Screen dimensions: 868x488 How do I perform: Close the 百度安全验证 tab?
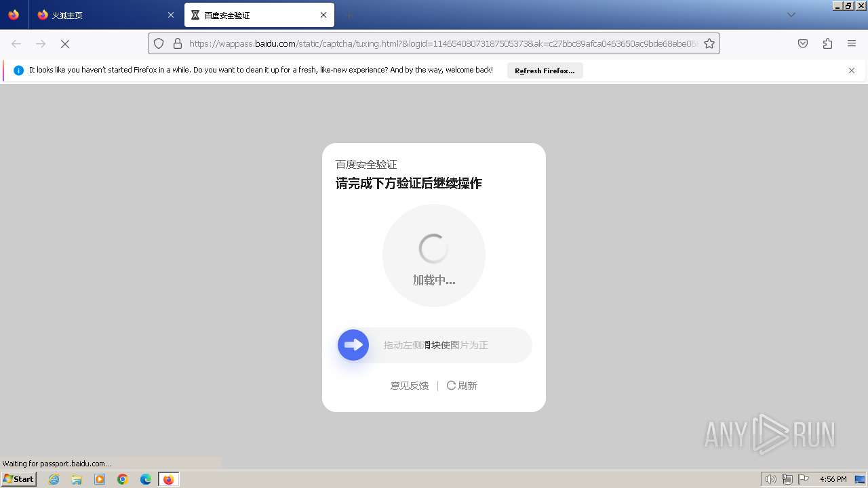coord(323,15)
